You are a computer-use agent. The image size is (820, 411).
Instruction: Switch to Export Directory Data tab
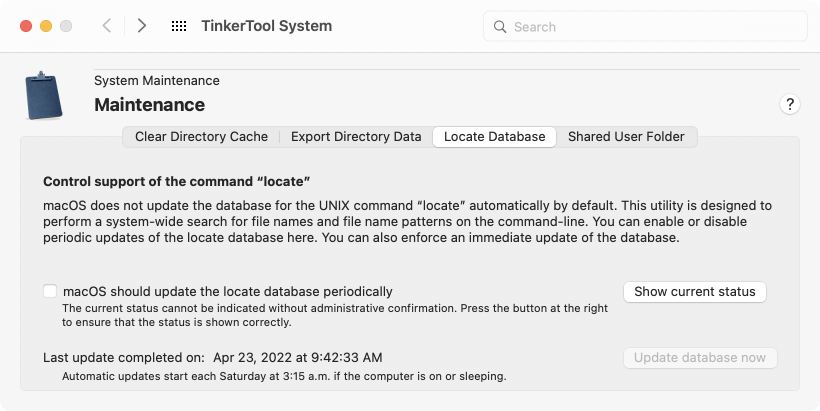[x=356, y=136]
